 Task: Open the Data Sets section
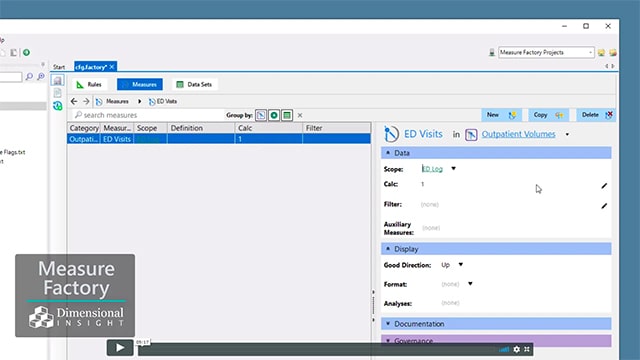[x=194, y=84]
